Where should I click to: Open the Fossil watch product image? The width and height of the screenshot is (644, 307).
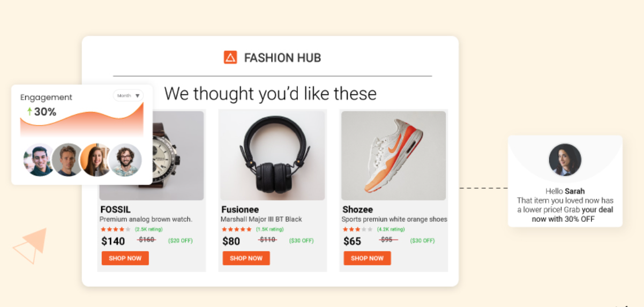(177, 155)
